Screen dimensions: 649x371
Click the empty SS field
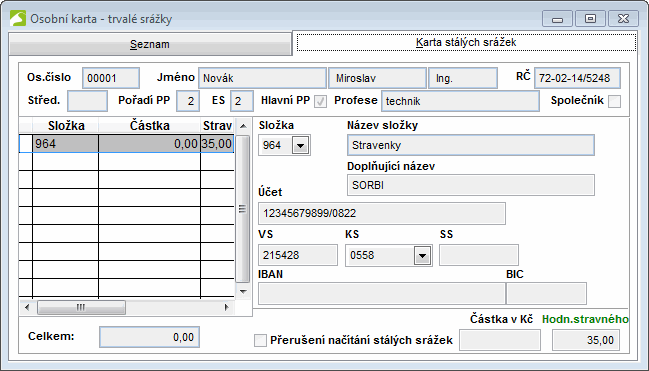pos(479,255)
